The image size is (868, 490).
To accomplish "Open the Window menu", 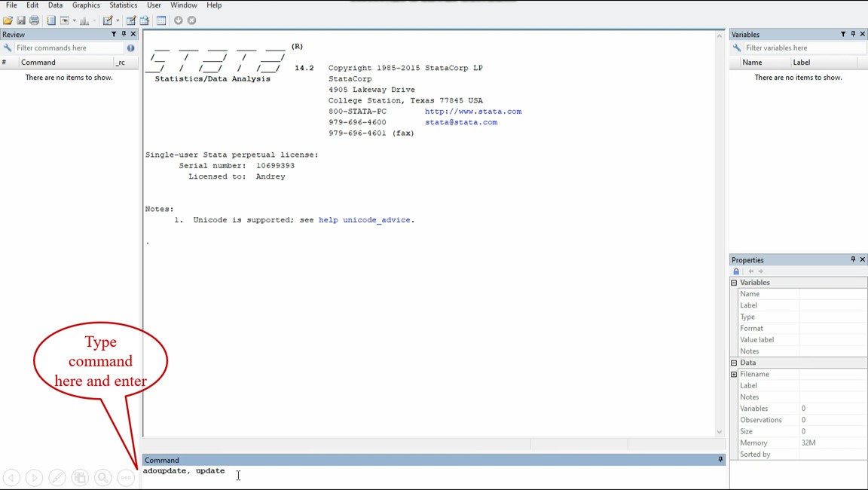I will (x=183, y=5).
